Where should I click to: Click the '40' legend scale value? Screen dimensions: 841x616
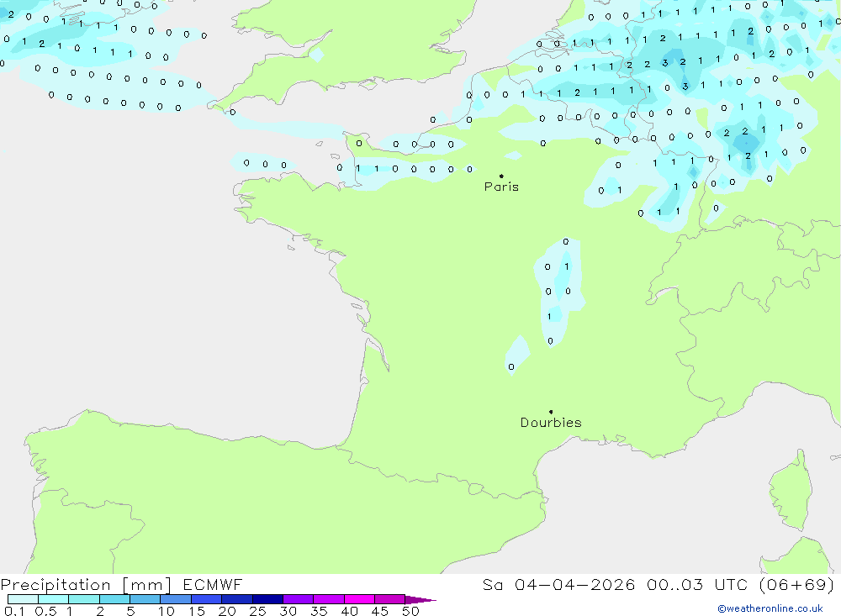click(x=350, y=611)
